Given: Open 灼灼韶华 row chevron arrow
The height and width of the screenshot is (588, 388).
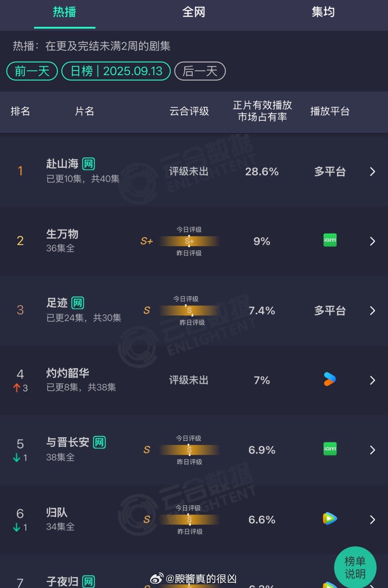Looking at the screenshot, I should (x=373, y=380).
